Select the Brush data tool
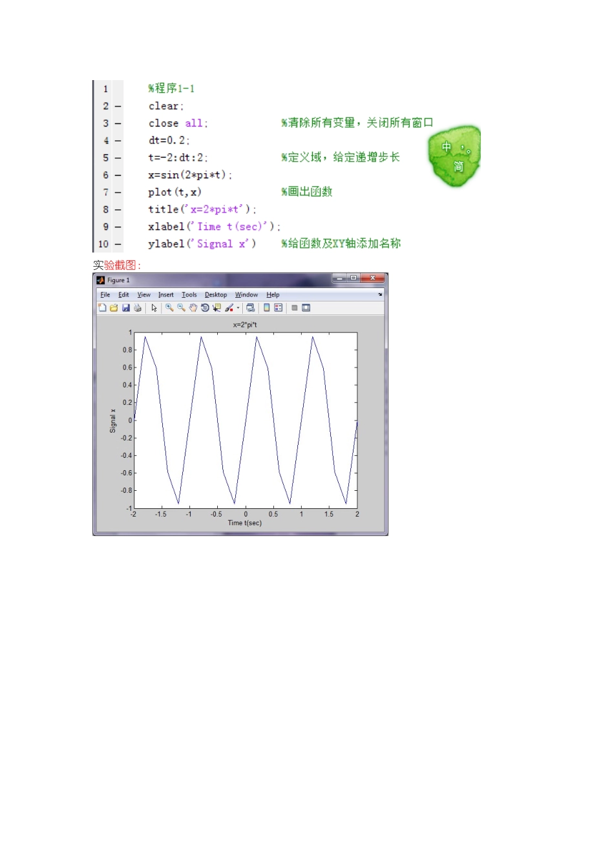This screenshot has width=614, height=868. pos(229,308)
